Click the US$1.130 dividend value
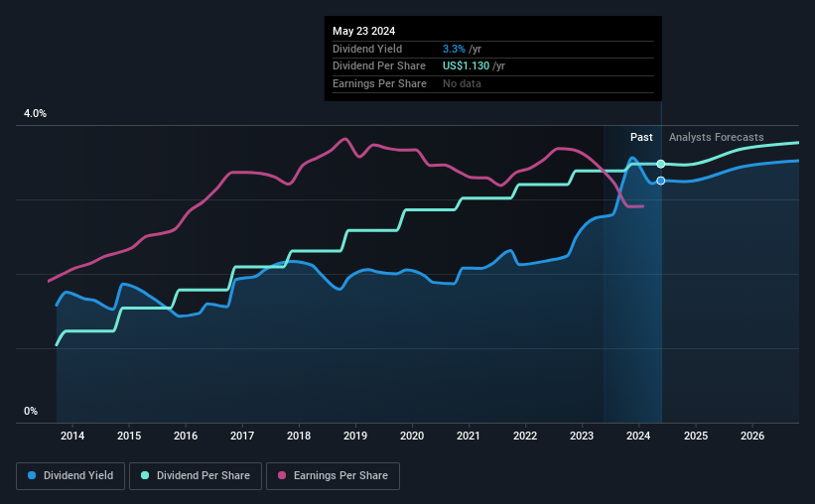Image resolution: width=815 pixels, height=504 pixels. click(467, 66)
